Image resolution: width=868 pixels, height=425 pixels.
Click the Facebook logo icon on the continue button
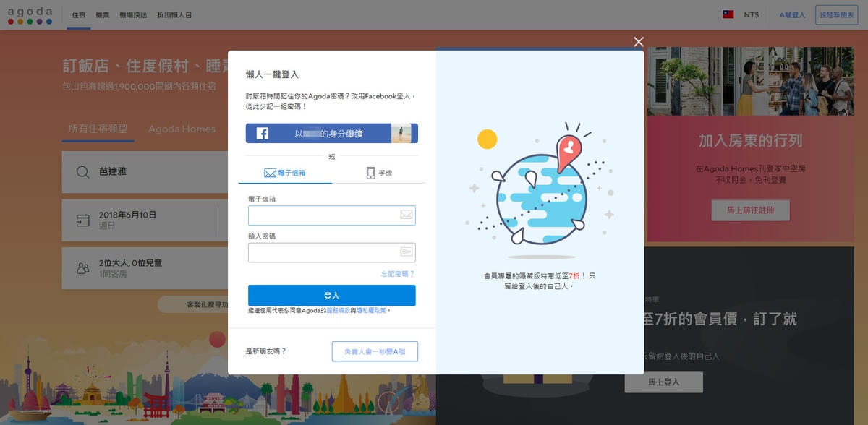coord(262,134)
